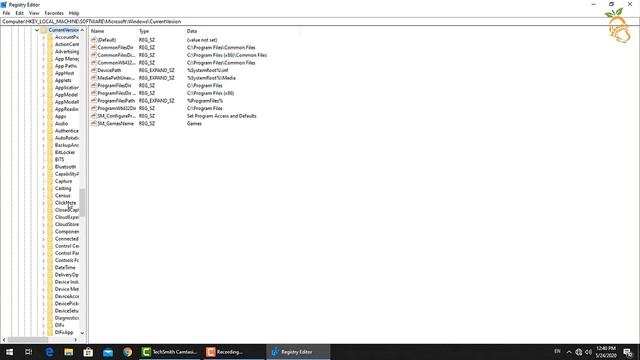Open the Windows Start menu

[9, 352]
